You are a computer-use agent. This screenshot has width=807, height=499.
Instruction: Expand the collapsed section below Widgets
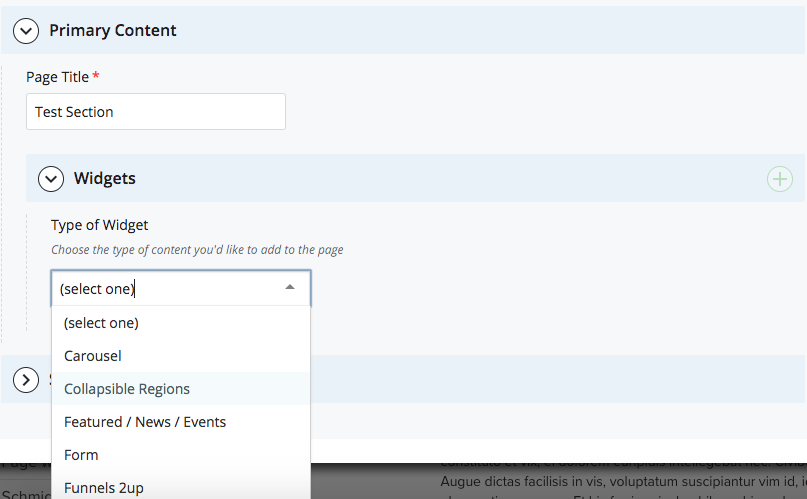[x=26, y=380]
